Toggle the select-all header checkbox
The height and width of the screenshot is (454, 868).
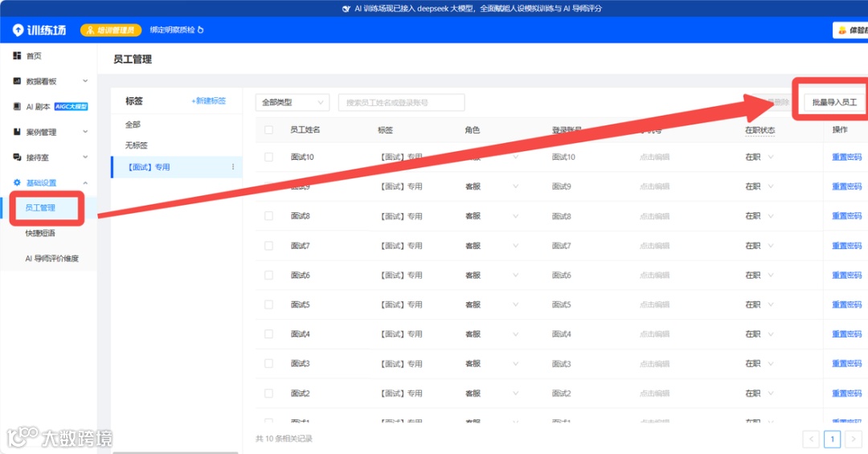point(268,130)
